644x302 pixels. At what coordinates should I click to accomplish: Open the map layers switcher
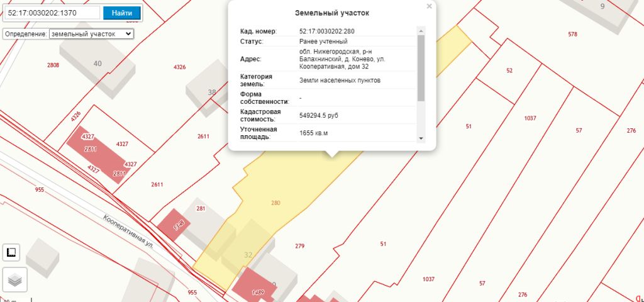(15, 280)
